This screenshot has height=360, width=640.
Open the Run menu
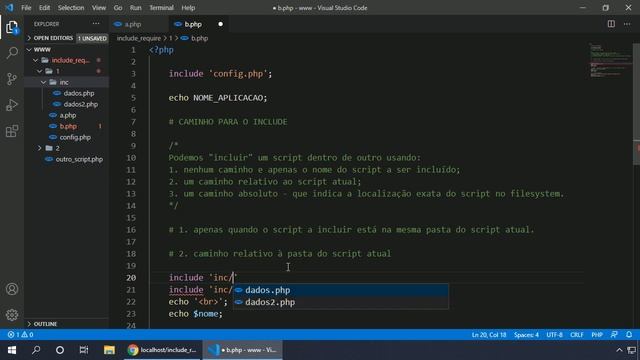pyautogui.click(x=136, y=8)
